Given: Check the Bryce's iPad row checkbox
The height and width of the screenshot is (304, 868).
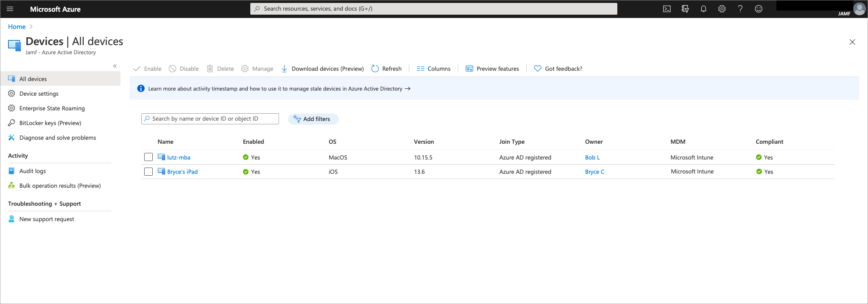Looking at the screenshot, I should coord(148,171).
